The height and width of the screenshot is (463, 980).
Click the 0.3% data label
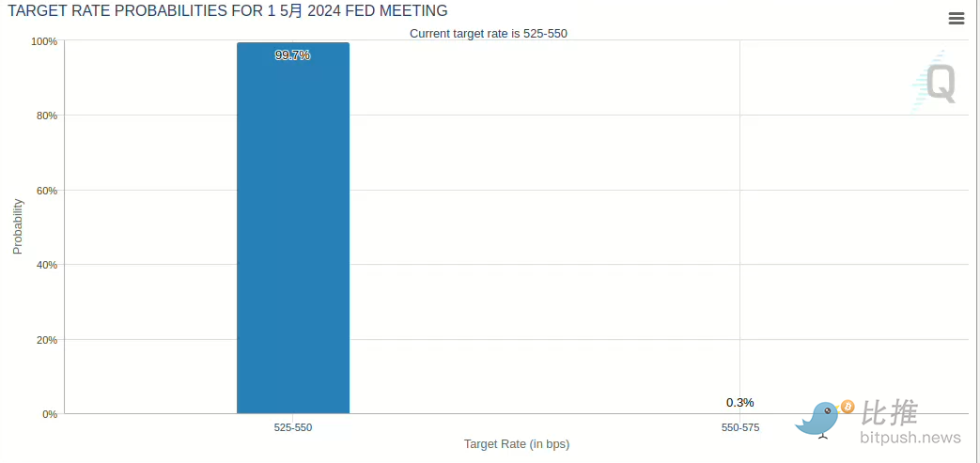[x=739, y=403]
